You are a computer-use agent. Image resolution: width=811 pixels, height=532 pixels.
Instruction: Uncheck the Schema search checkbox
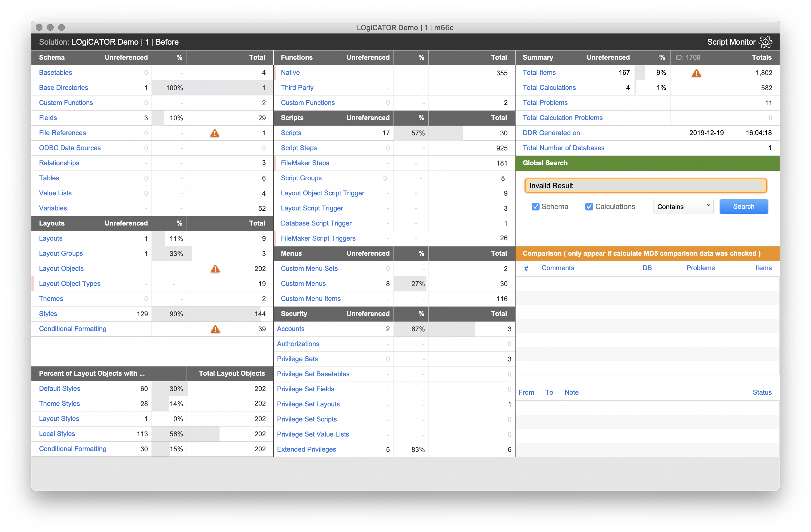(536, 206)
